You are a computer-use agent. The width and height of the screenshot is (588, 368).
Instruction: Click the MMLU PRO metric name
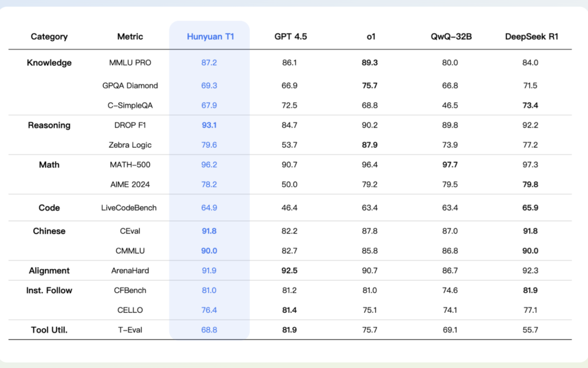click(x=130, y=63)
